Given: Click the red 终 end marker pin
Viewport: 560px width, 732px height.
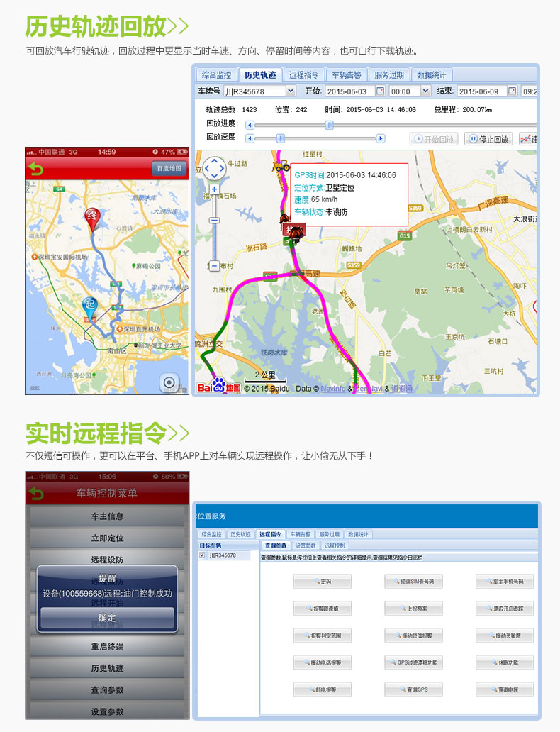Looking at the screenshot, I should point(91,216).
